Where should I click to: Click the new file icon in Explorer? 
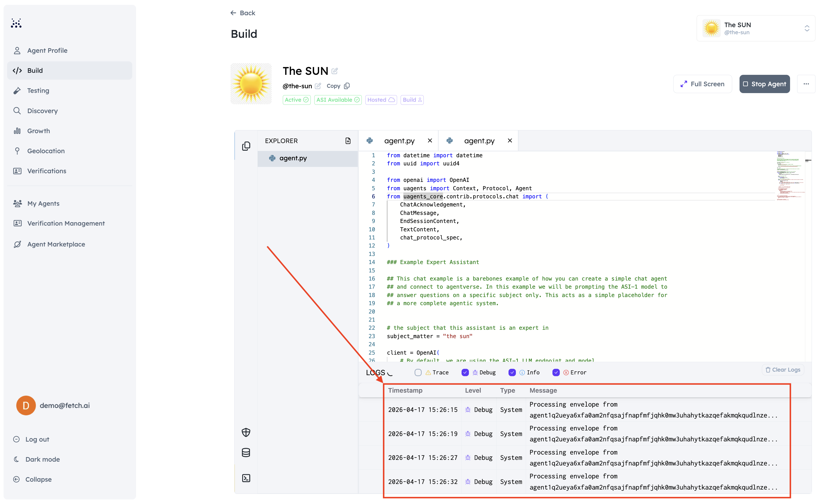[x=348, y=141]
